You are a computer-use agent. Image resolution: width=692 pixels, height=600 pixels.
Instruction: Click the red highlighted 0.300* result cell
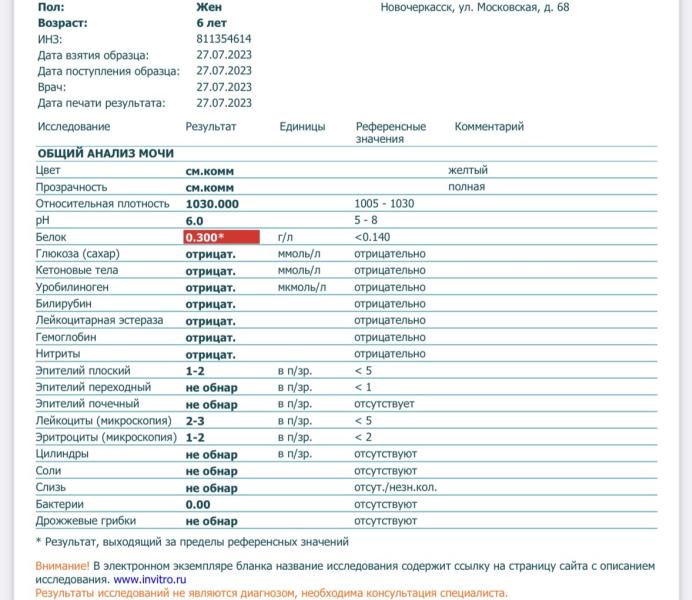pos(222,237)
